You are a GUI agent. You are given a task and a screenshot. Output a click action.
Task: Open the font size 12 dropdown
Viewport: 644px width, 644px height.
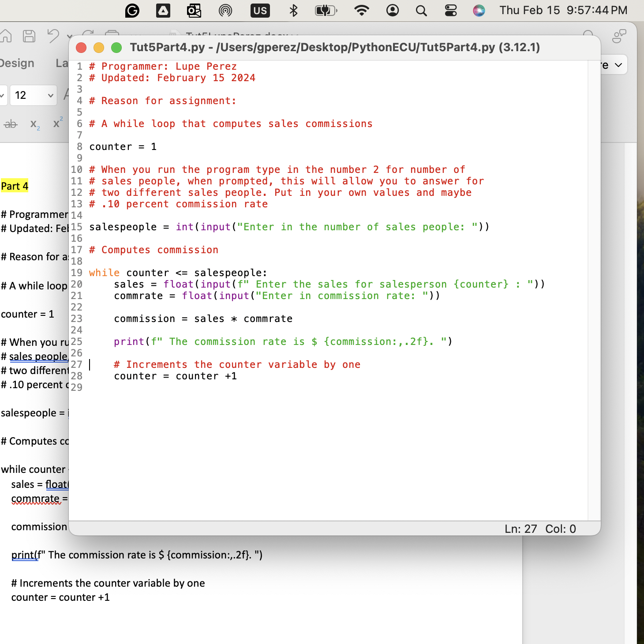50,96
